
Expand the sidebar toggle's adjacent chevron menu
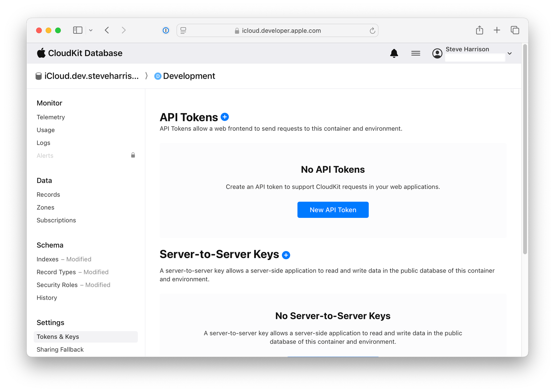point(91,30)
